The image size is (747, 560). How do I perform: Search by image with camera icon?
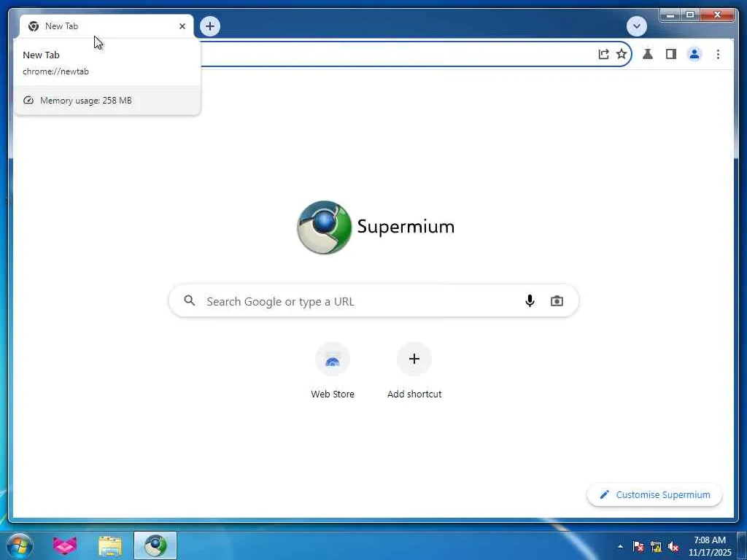[557, 301]
